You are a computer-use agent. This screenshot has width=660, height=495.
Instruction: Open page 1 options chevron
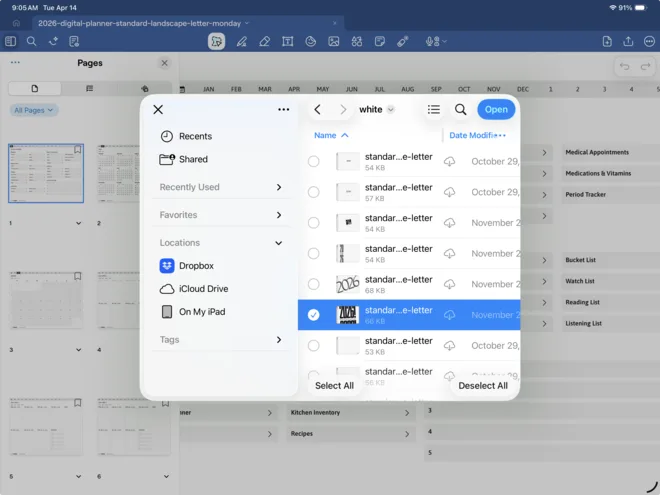(78, 223)
